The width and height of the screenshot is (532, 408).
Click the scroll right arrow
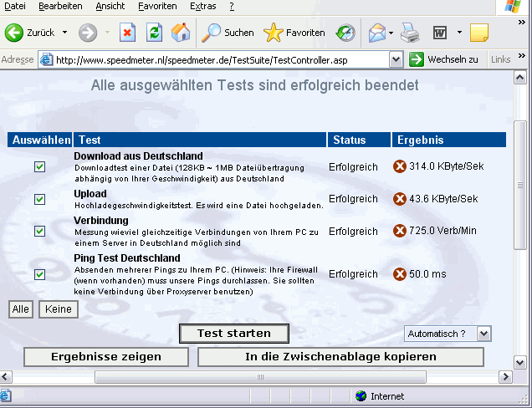(505, 377)
